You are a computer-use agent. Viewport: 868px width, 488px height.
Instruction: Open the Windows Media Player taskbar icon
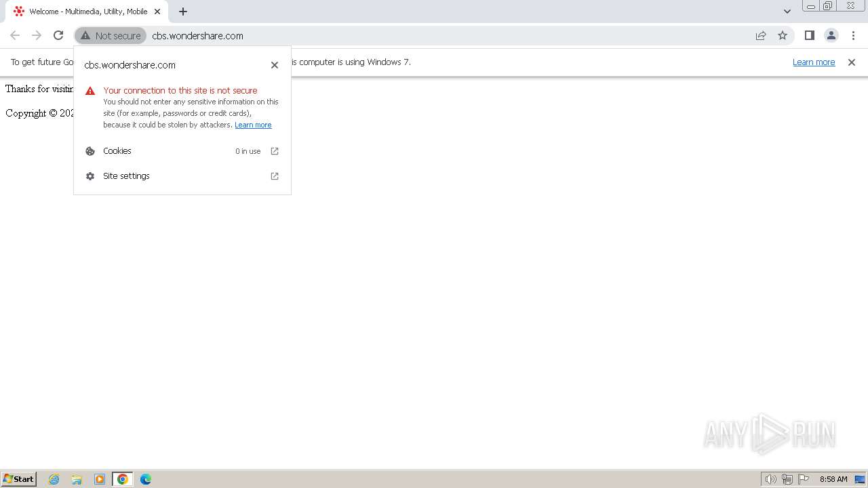[100, 479]
